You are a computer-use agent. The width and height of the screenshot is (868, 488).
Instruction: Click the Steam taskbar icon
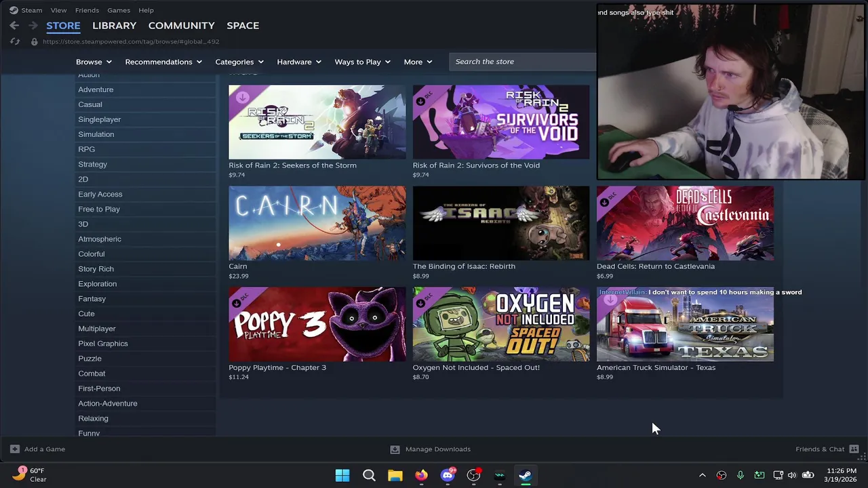(526, 475)
